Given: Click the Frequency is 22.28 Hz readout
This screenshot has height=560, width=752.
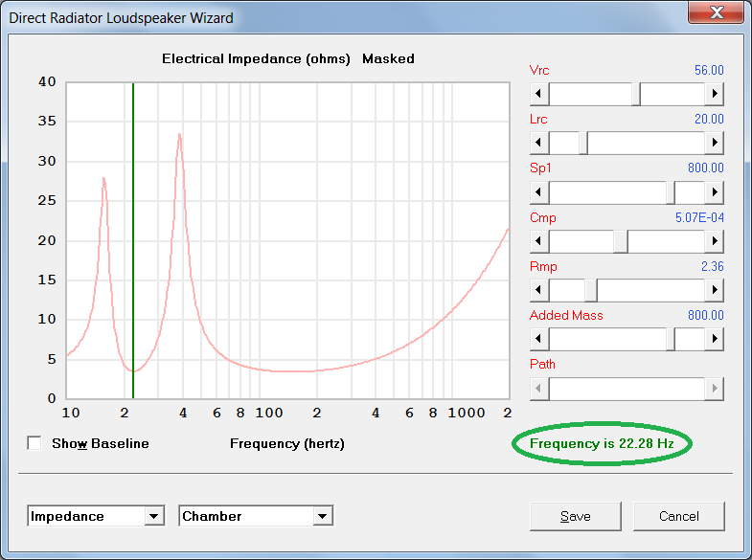Looking at the screenshot, I should tap(602, 443).
